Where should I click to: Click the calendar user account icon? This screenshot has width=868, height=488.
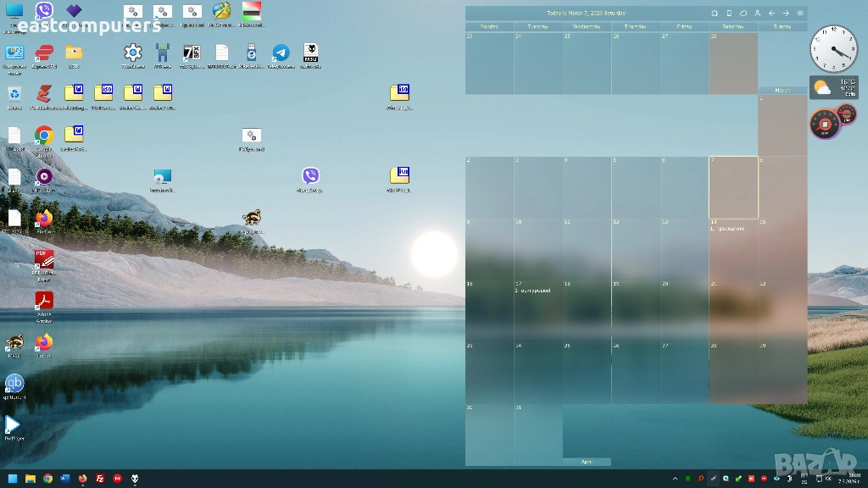pos(757,14)
